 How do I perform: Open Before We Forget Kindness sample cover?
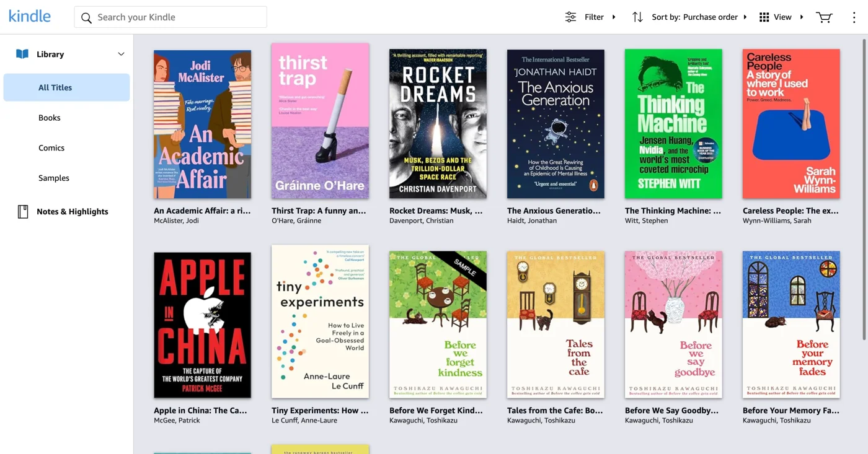tap(438, 325)
